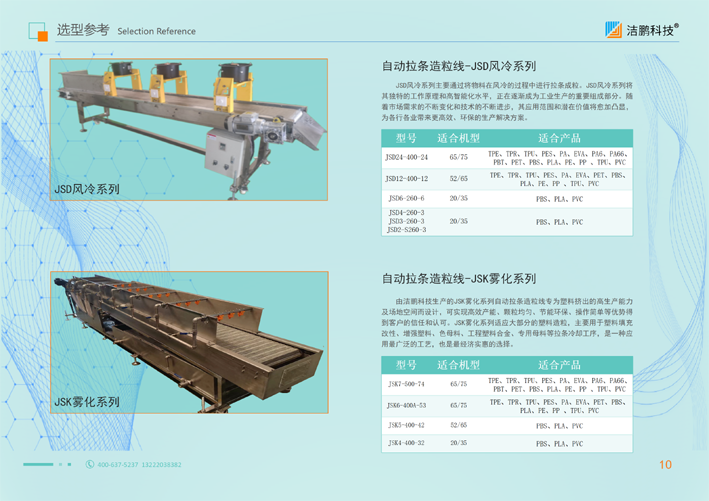The height and width of the screenshot is (501, 709).
Task: Select model text JSD4-260-3
Action: pyautogui.click(x=406, y=213)
